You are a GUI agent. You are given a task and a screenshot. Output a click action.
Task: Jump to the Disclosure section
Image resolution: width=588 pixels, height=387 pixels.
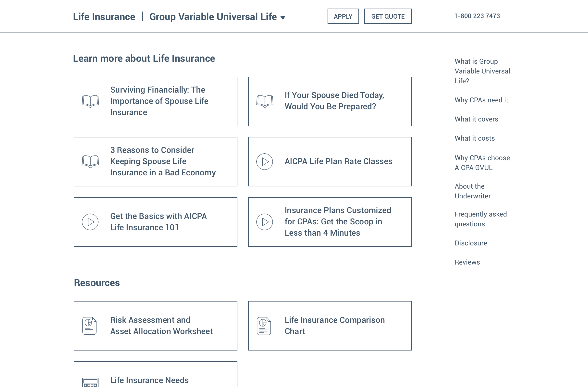pos(471,243)
